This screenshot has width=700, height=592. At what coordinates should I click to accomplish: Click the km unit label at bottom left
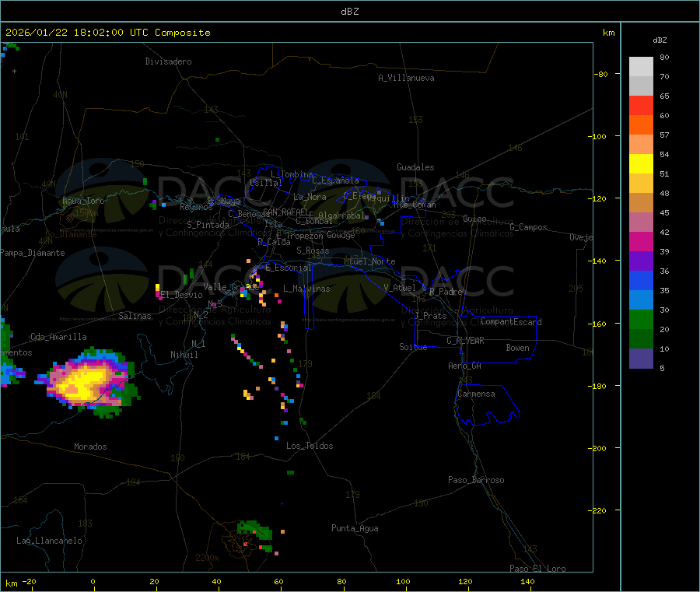[11, 583]
